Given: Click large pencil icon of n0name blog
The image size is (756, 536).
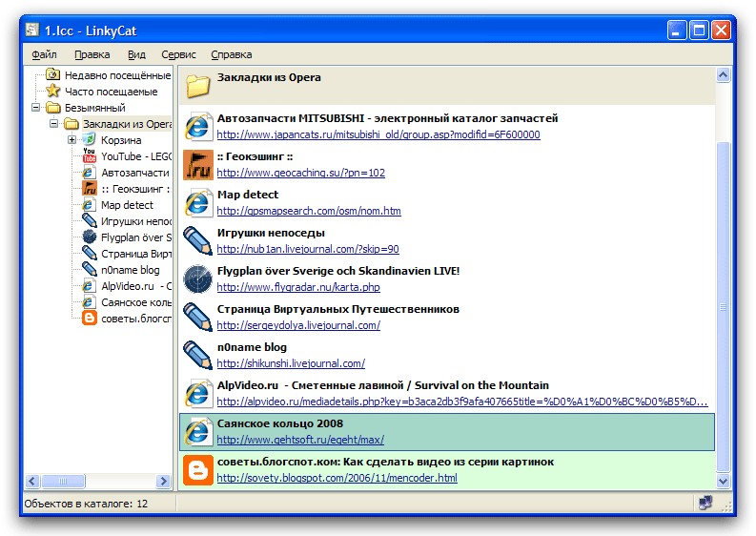Looking at the screenshot, I should tap(198, 355).
